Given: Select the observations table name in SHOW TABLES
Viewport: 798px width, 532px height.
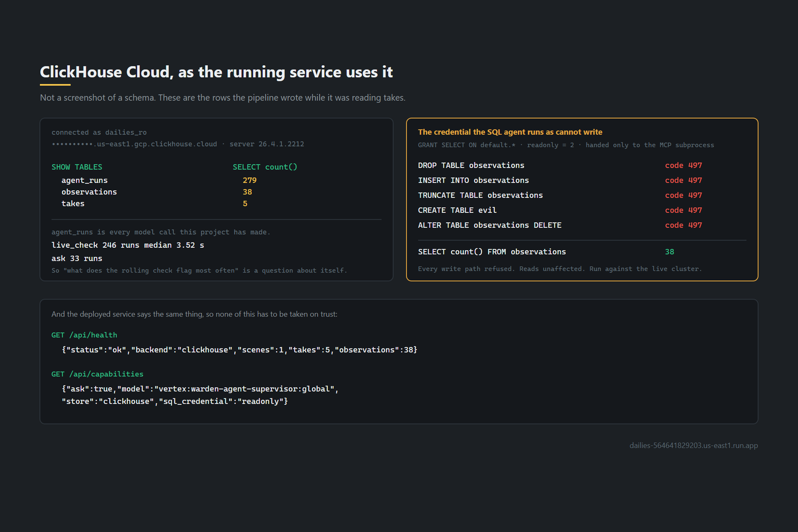Looking at the screenshot, I should pos(89,192).
